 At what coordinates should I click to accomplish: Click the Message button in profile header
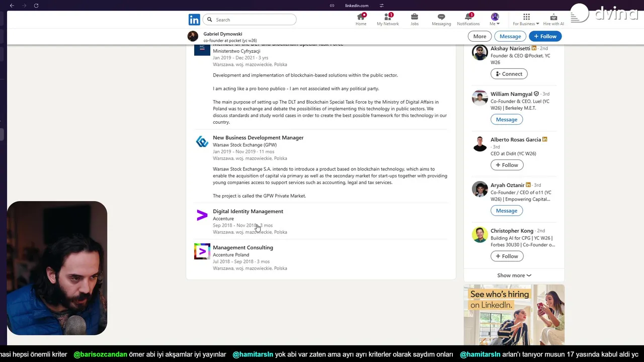point(510,36)
